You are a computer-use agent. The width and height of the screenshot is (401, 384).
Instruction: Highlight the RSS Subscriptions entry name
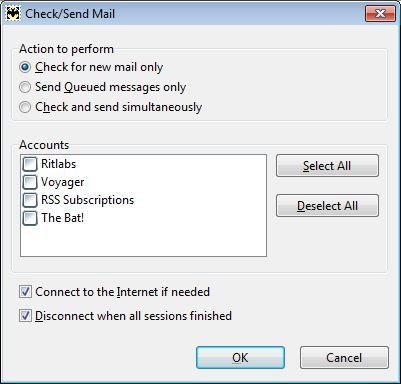87,200
